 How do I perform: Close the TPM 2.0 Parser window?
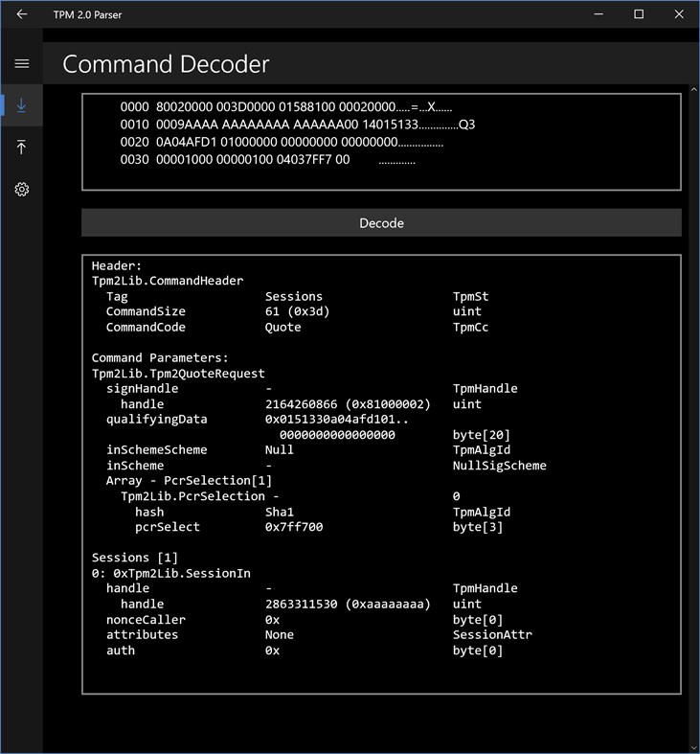(x=679, y=14)
